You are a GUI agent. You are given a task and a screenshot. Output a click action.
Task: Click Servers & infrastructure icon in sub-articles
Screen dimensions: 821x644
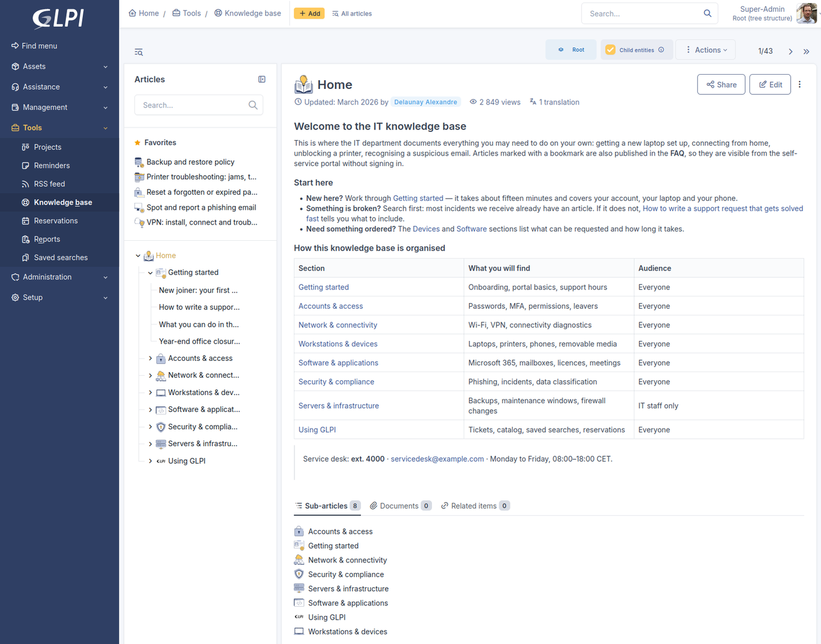tap(299, 588)
